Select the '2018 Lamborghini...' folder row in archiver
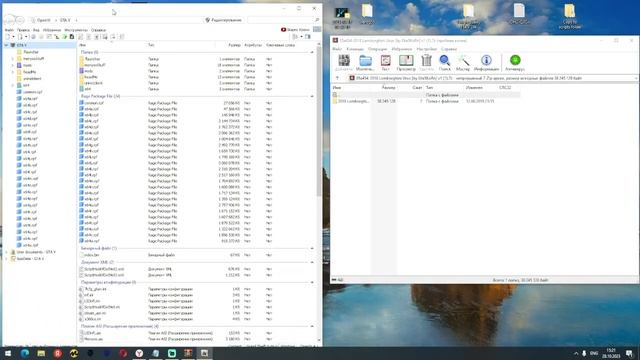This screenshot has width=640, height=360. click(x=425, y=101)
